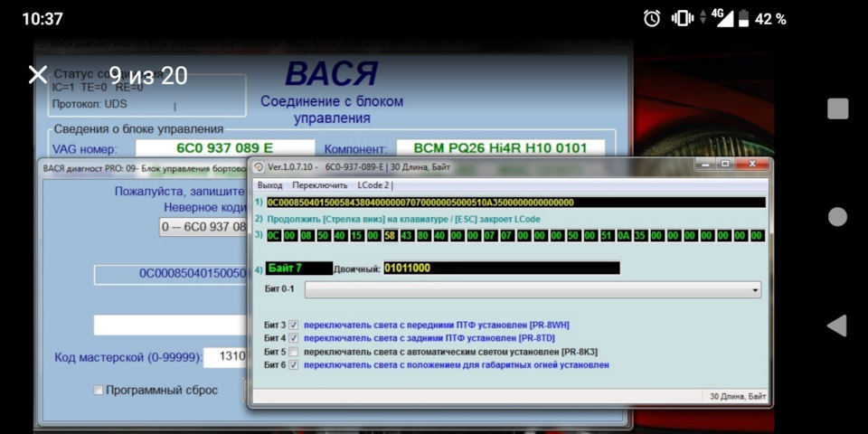This screenshot has width=868, height=434.
Task: Close the LCode window
Action: [751, 164]
